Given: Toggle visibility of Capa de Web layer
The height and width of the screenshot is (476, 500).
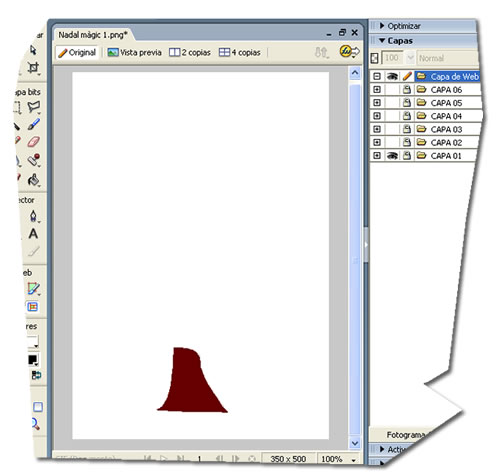Looking at the screenshot, I should click(x=392, y=76).
